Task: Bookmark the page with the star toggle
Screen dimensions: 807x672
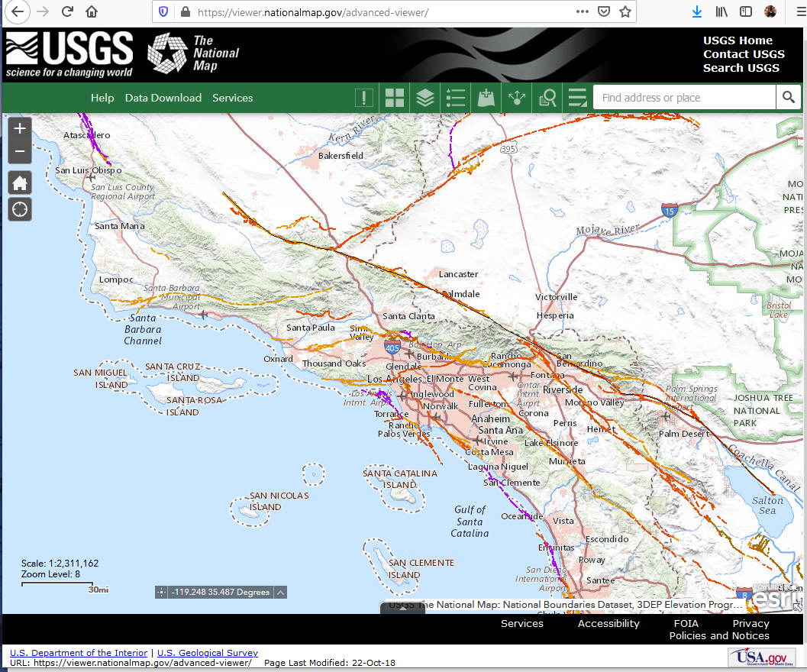Action: tap(624, 11)
